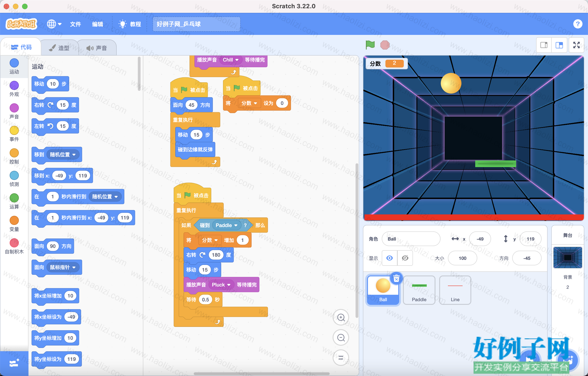Click the 右转 15 度 palette block
Viewport: 588px width, 376px height.
pos(55,105)
